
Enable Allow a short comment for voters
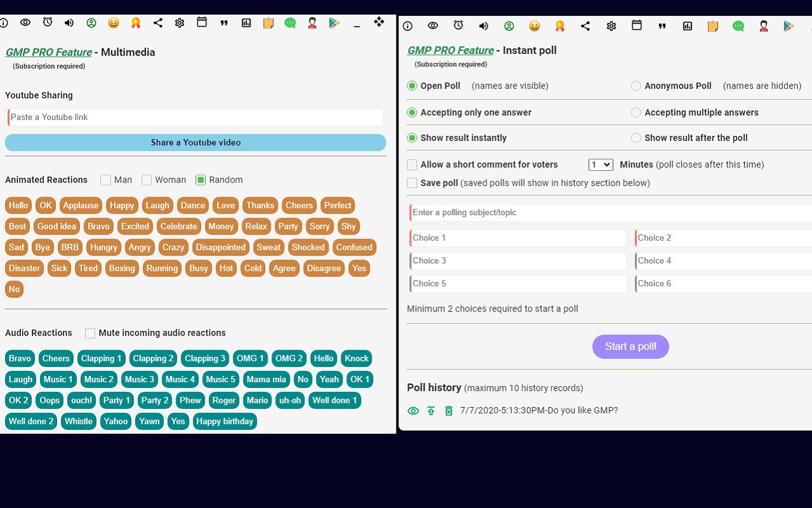pos(412,165)
